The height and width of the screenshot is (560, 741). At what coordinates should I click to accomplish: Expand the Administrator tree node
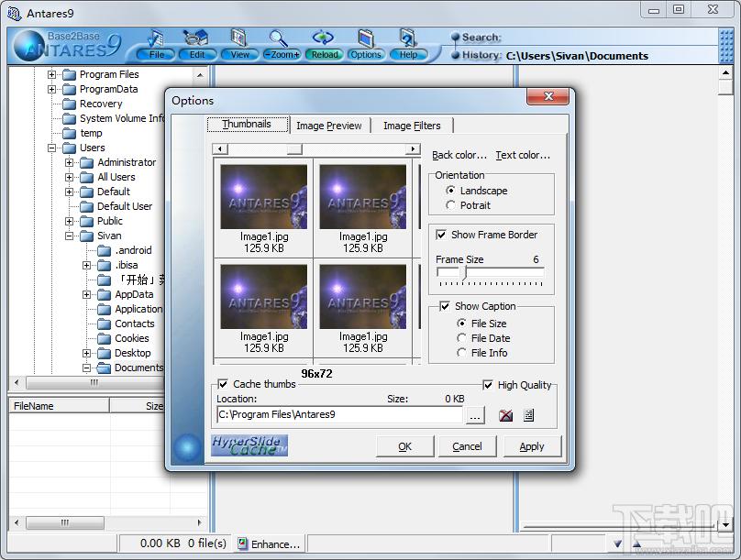coord(70,162)
